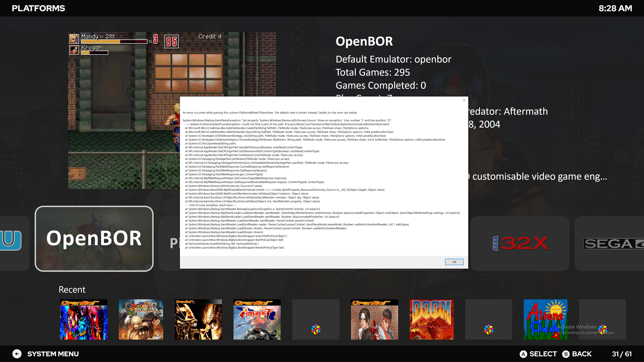The width and height of the screenshot is (644, 362).
Task: Click the A SELECT button icon
Action: [x=523, y=354]
